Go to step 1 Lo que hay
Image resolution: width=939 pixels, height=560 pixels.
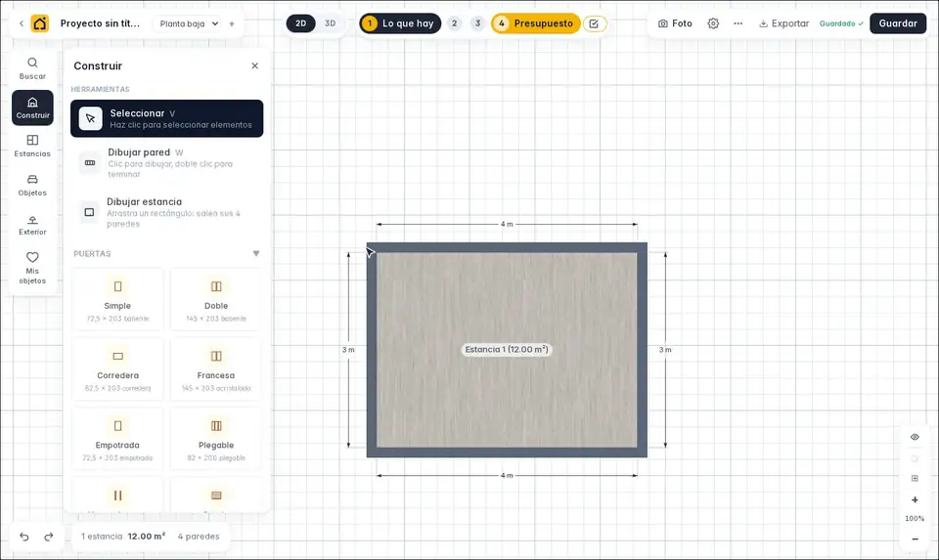point(400,23)
